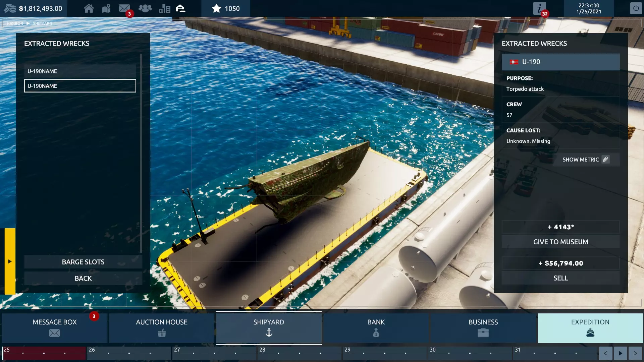Click the harbor shipyard icon in top bar
Image resolution: width=644 pixels, height=362 pixels.
(x=181, y=8)
